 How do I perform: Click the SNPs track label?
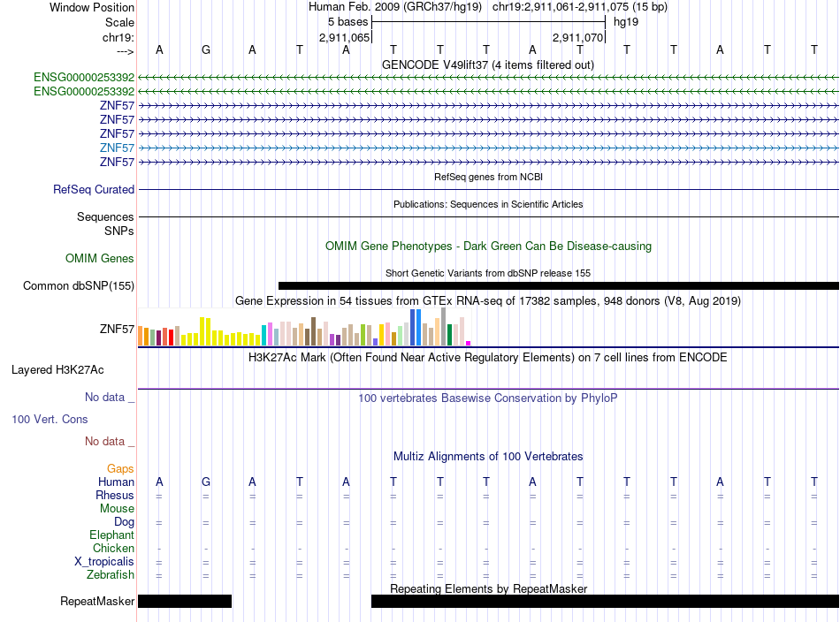click(119, 231)
